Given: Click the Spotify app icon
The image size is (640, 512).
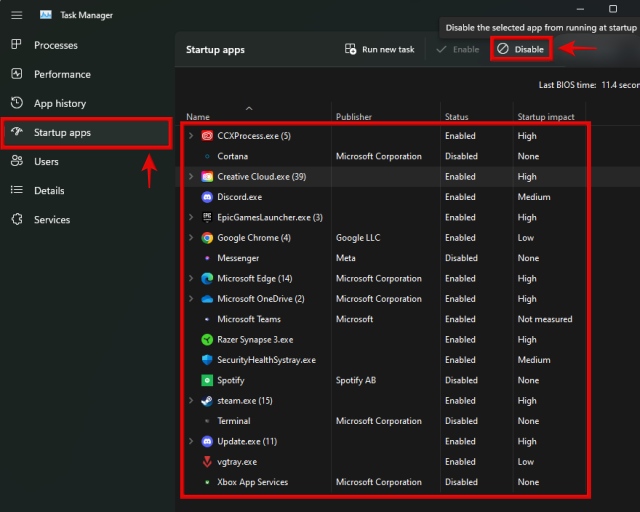Looking at the screenshot, I should click(207, 380).
